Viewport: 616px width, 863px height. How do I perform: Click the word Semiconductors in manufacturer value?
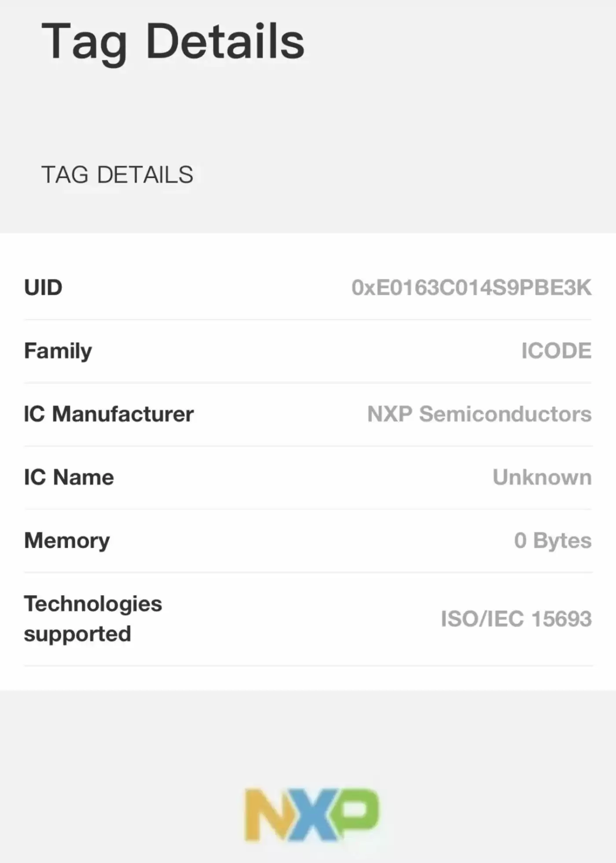(505, 414)
